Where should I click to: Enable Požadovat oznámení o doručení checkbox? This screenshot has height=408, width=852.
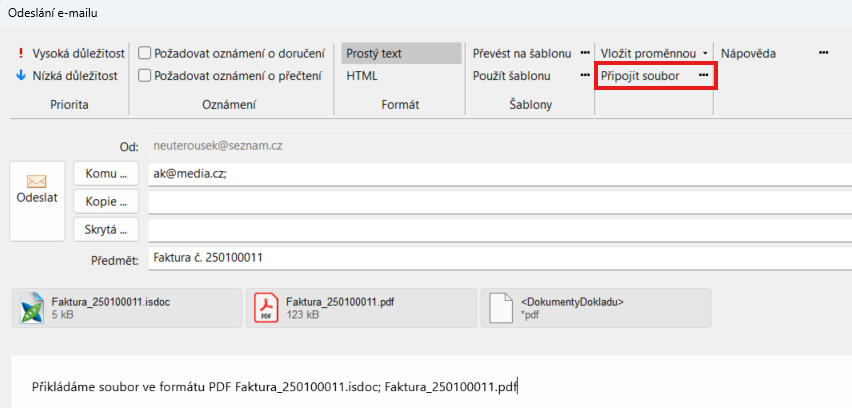(145, 53)
